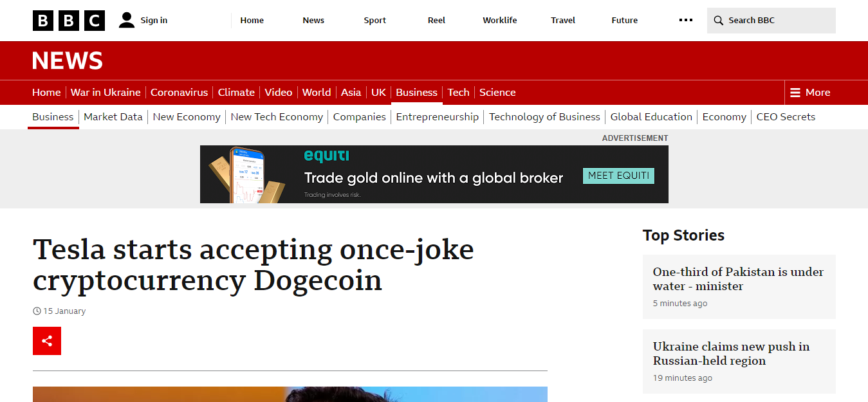The height and width of the screenshot is (402, 868).
Task: Click the BBC logo
Action: pos(69,21)
